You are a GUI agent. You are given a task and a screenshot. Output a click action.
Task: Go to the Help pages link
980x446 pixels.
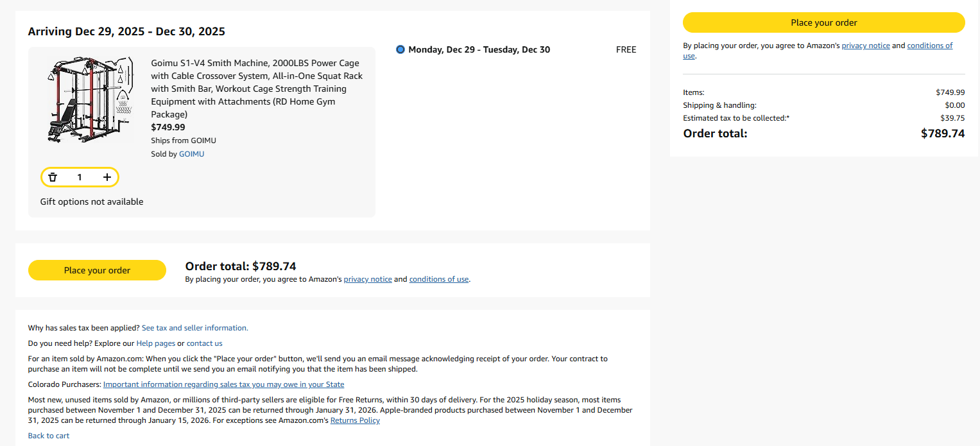(155, 343)
